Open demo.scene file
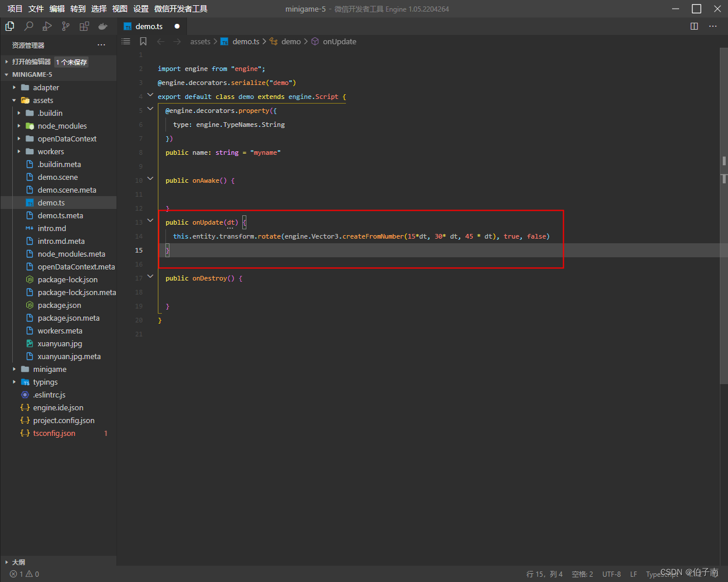Image resolution: width=728 pixels, height=582 pixels. point(58,177)
